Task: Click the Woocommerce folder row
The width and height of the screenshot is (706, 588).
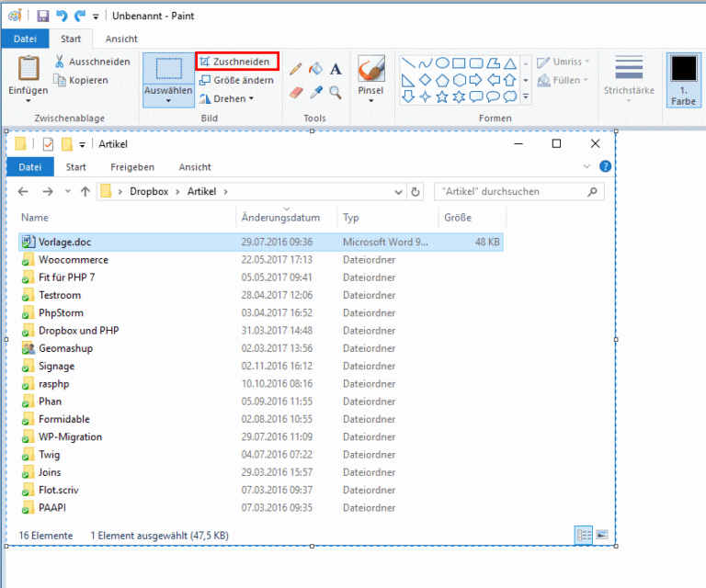Action: 261,260
